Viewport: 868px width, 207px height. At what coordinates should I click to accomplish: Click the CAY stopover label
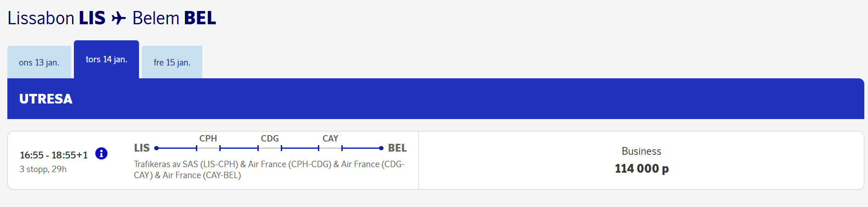[x=330, y=138]
